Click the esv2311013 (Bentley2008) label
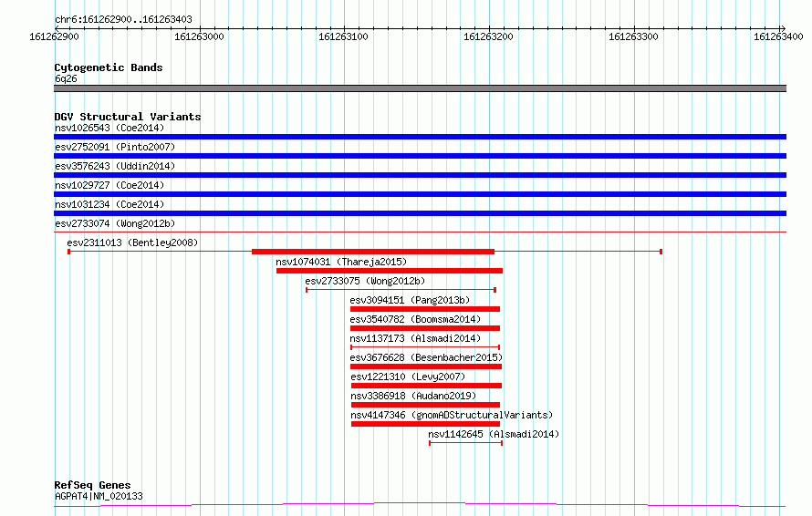Viewport: 812px width, 516px height. tap(132, 243)
